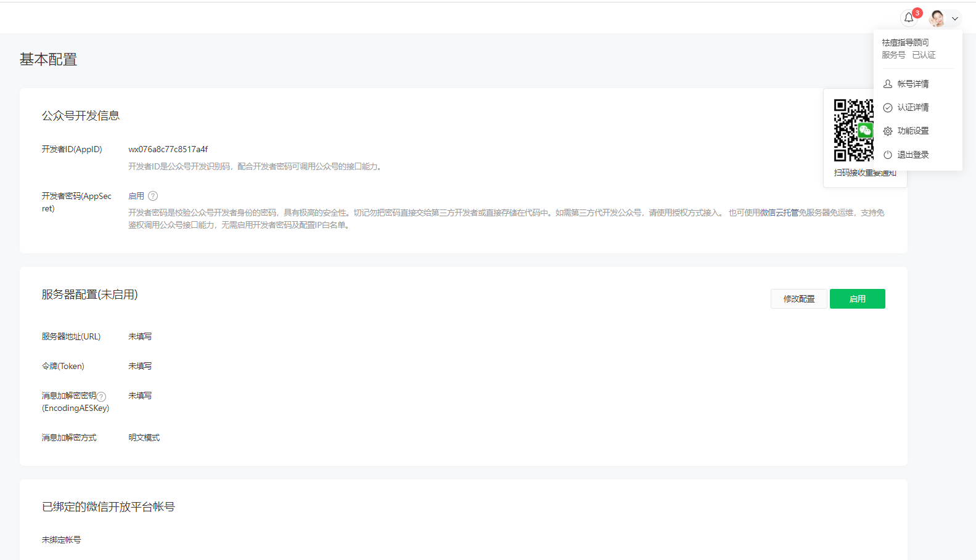Click 未填写 value for 服务器地址(URL)

[x=140, y=336]
